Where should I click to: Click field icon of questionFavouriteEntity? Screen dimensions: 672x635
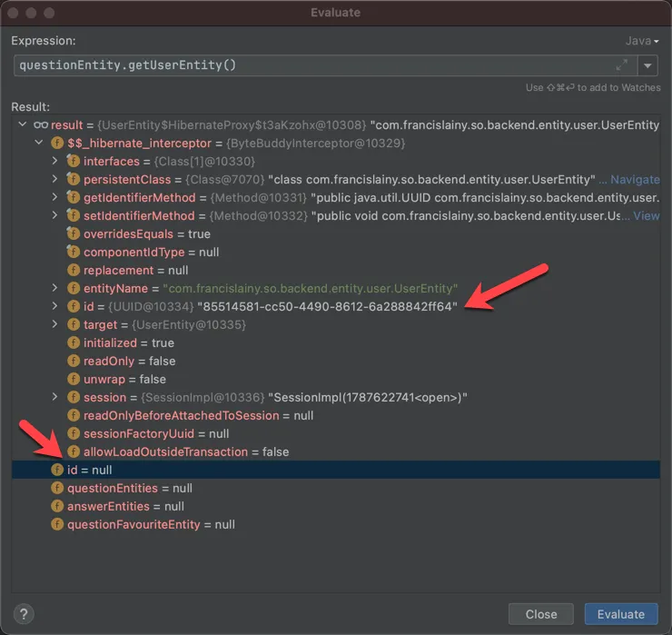tap(57, 524)
